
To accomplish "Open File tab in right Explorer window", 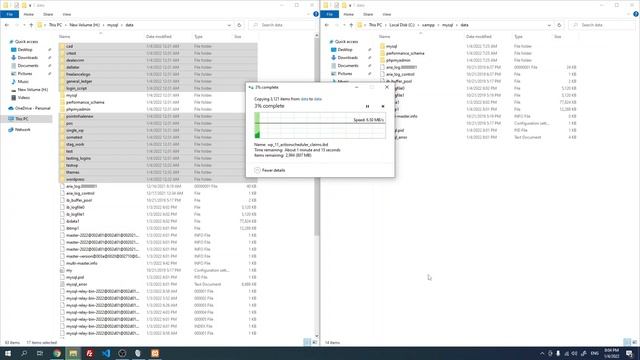I will click(329, 14).
